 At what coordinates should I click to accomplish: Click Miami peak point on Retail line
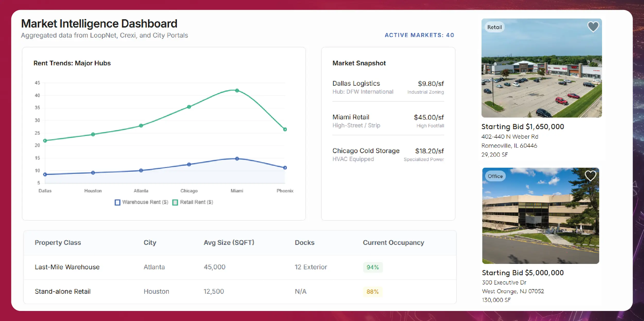point(237,91)
